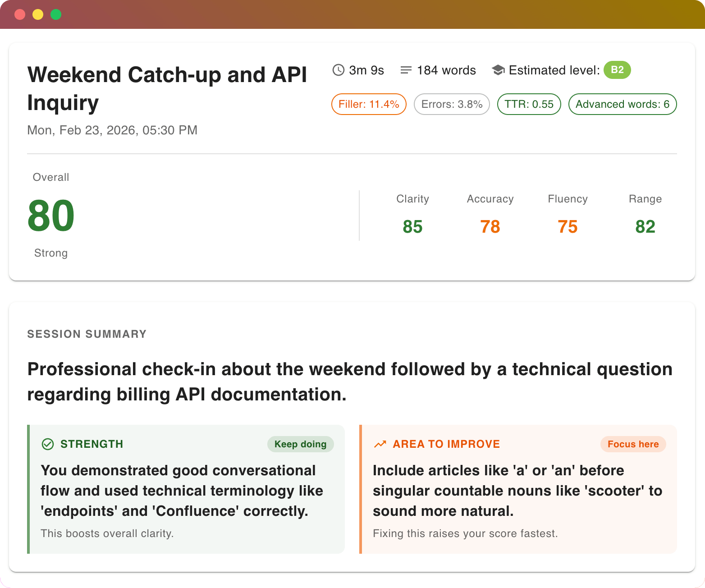Click the Area to Improve card text
Image resolution: width=705 pixels, height=588 pixels.
coord(517,491)
